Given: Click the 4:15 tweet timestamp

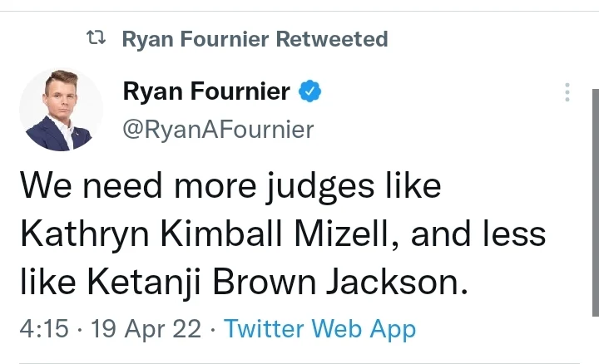Looking at the screenshot, I should 41,329.
